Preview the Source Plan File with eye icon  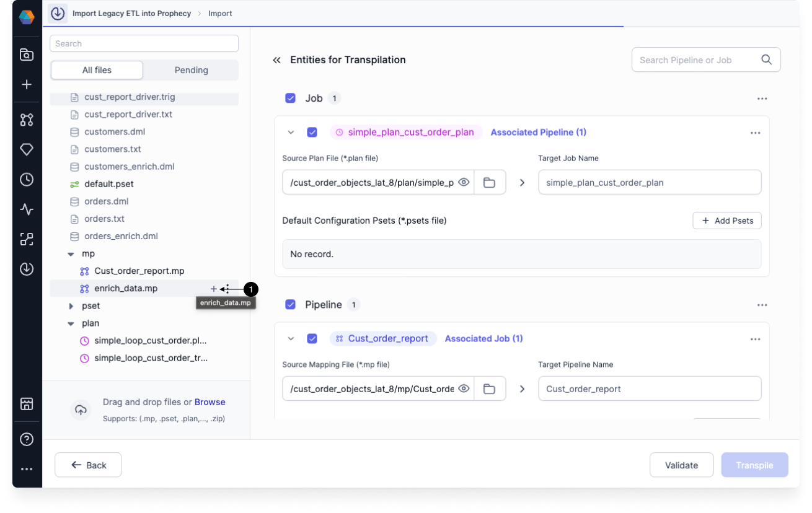[464, 182]
